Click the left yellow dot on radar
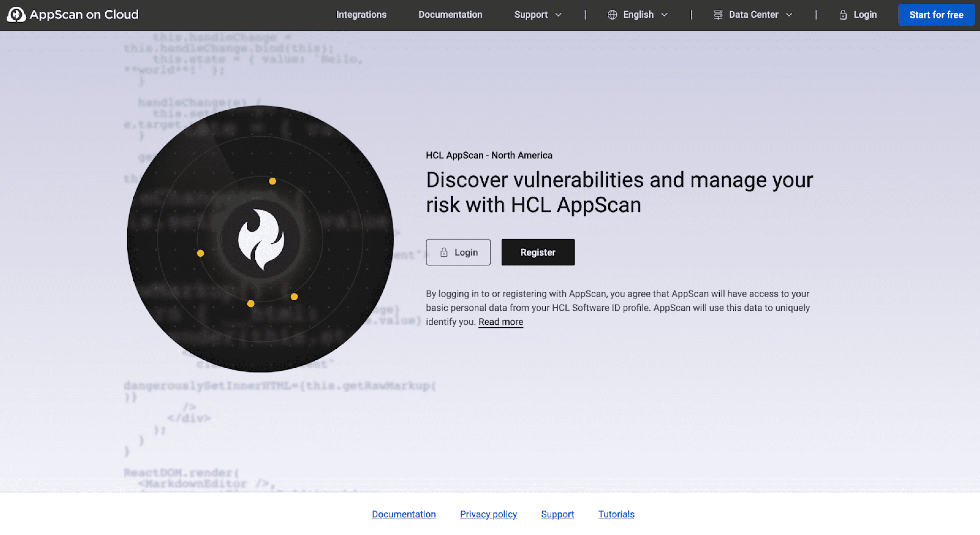Image resolution: width=980 pixels, height=535 pixels. click(x=200, y=253)
